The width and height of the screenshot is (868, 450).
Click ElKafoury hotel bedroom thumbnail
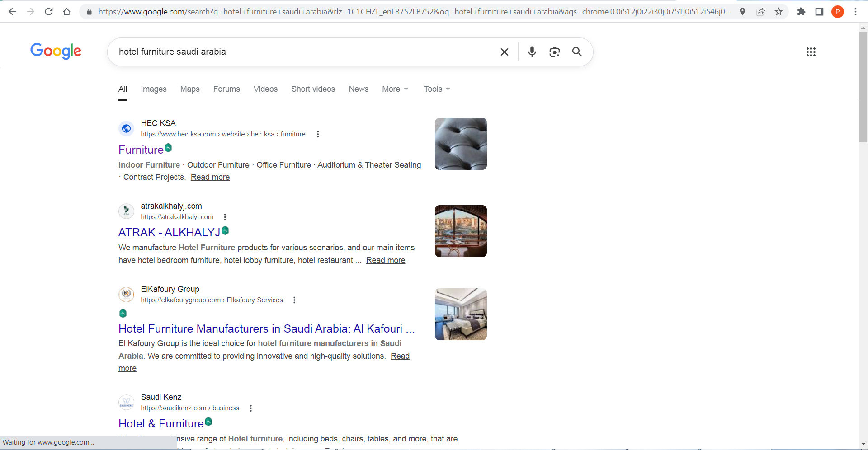[x=461, y=314]
